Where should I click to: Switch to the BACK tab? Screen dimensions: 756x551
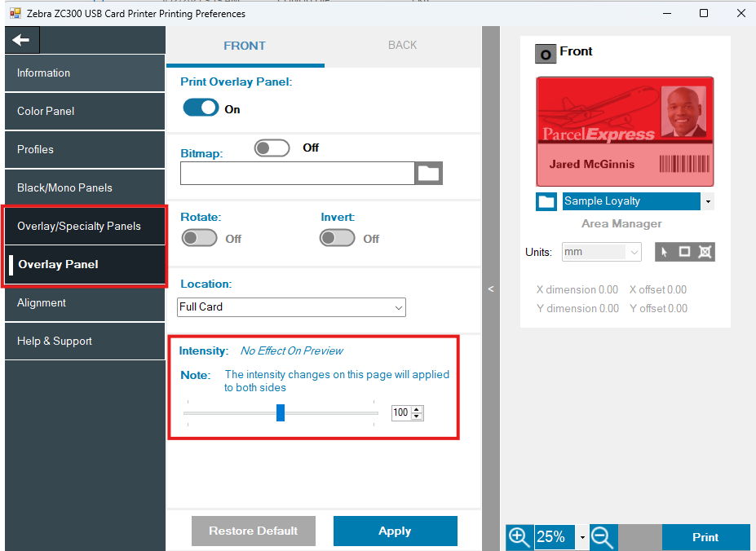click(x=402, y=46)
